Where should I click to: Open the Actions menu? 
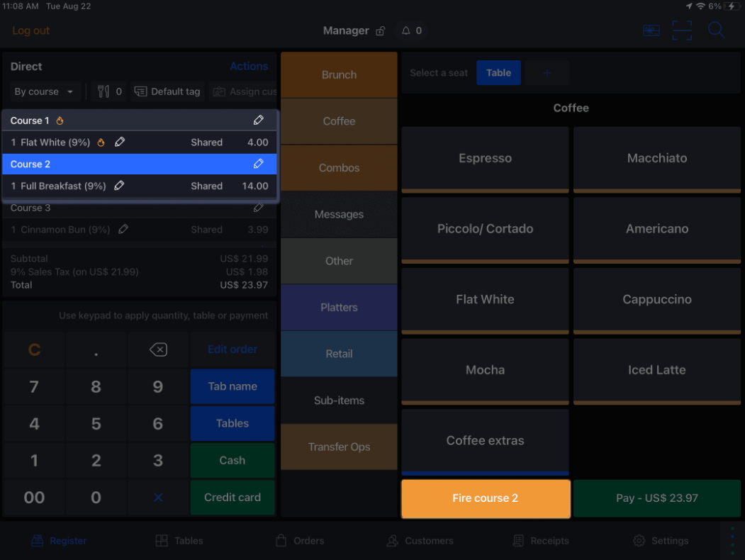click(x=249, y=66)
